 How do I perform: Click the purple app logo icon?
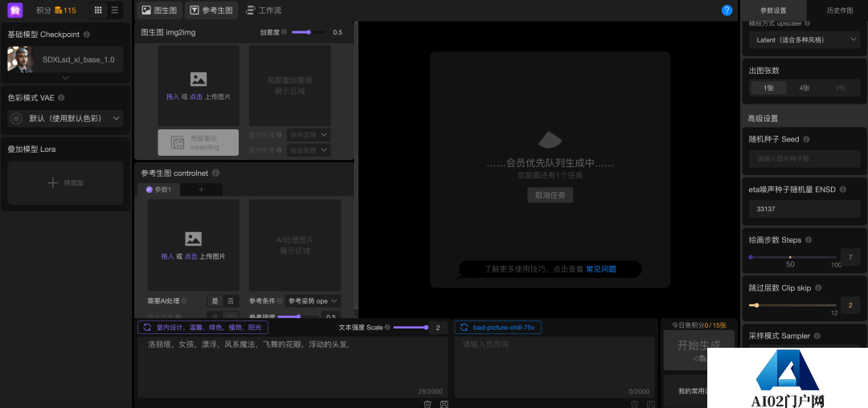[15, 10]
